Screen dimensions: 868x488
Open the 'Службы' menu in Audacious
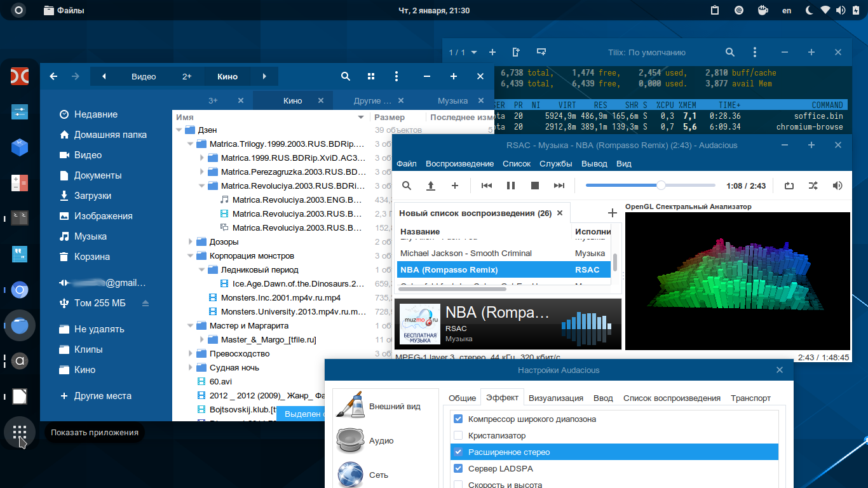point(556,163)
